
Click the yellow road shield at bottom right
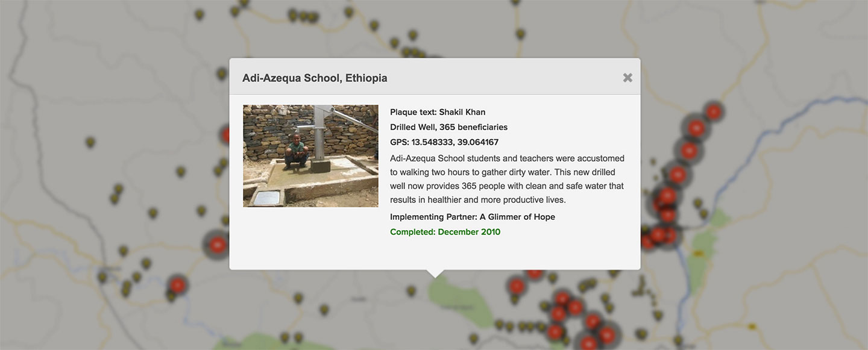tap(752, 327)
